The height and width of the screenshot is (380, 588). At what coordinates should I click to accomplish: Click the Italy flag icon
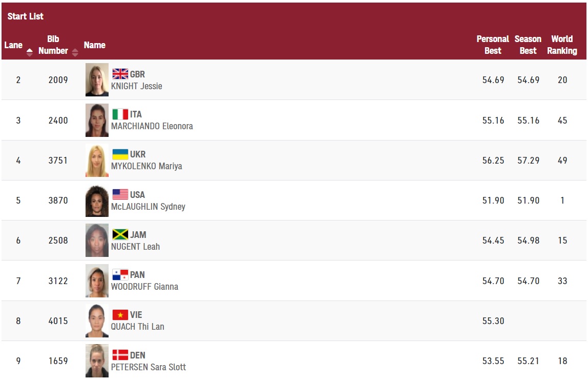click(120, 114)
